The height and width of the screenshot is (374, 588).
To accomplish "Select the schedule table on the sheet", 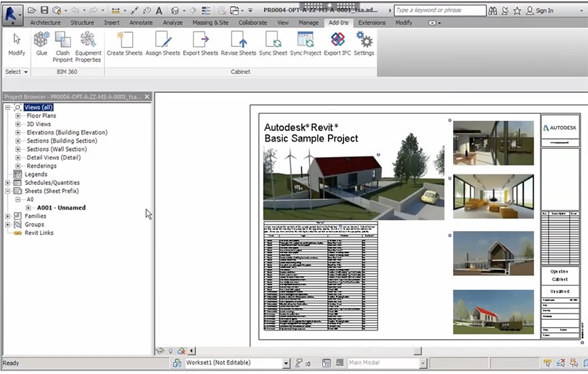I will [x=321, y=276].
